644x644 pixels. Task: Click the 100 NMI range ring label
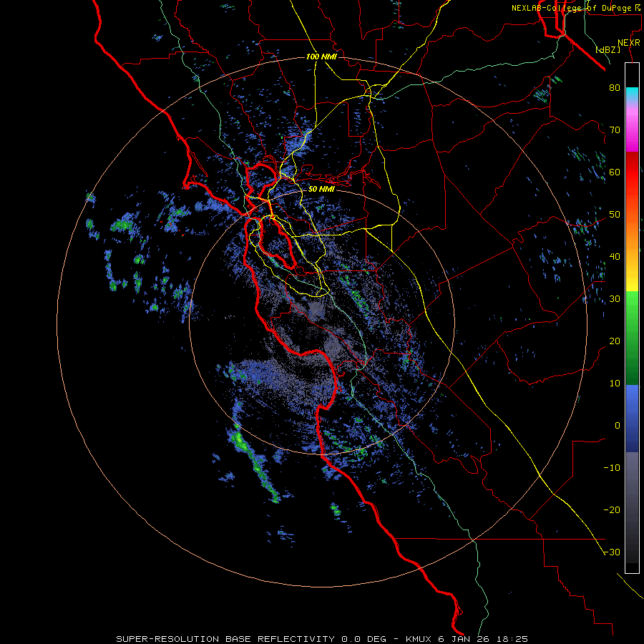click(321, 57)
